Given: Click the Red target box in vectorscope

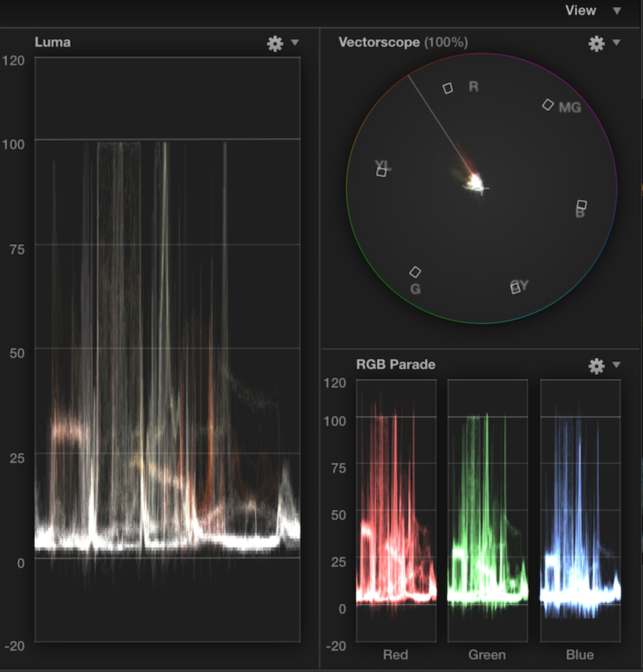Looking at the screenshot, I should [448, 88].
